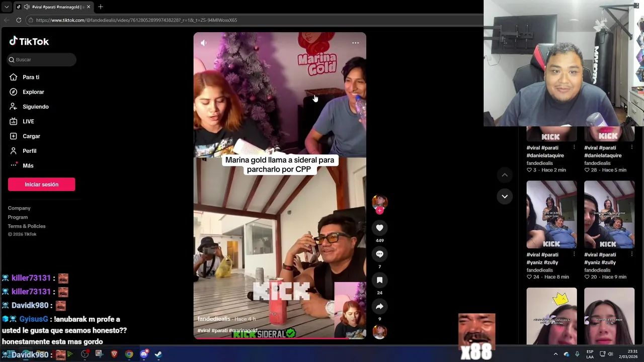Open the #viral hashtag on video
The height and width of the screenshot is (362, 644).
click(x=204, y=330)
